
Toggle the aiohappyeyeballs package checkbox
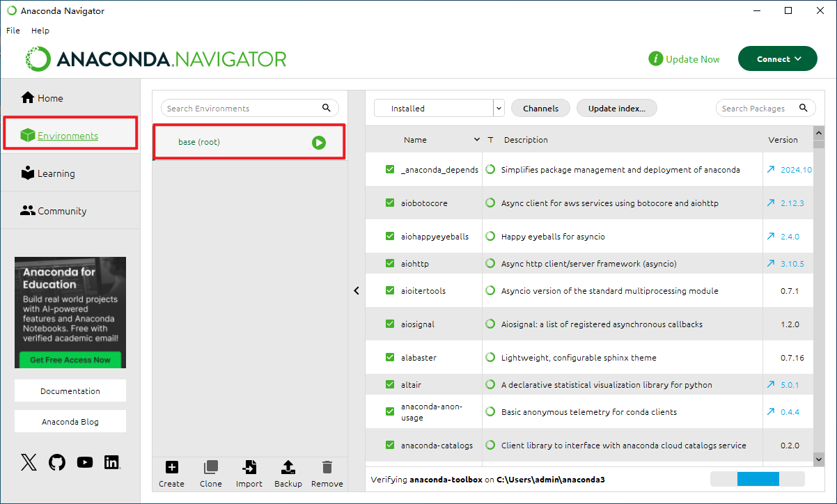coord(390,237)
